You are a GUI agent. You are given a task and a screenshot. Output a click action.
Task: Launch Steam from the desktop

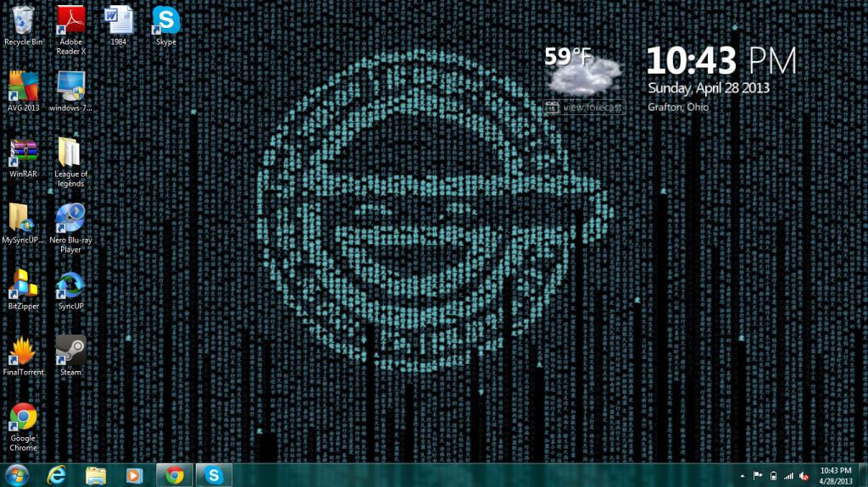(x=71, y=356)
